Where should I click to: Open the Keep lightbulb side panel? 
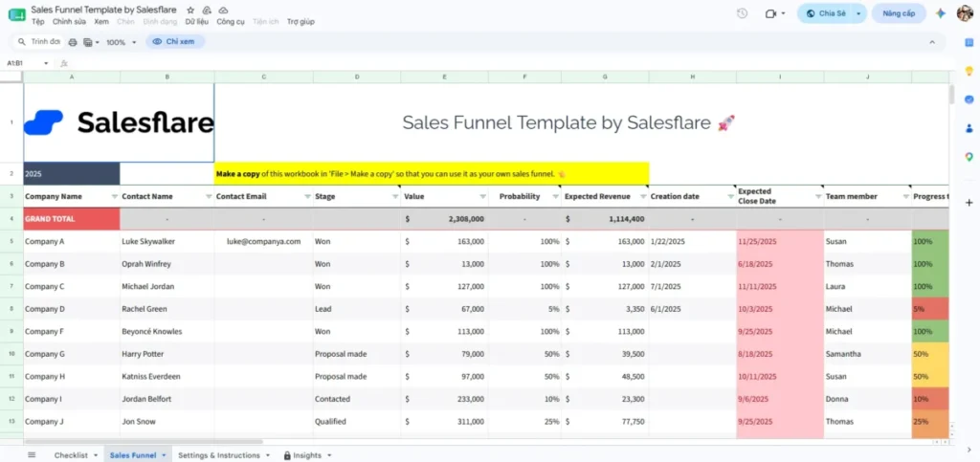(x=969, y=71)
